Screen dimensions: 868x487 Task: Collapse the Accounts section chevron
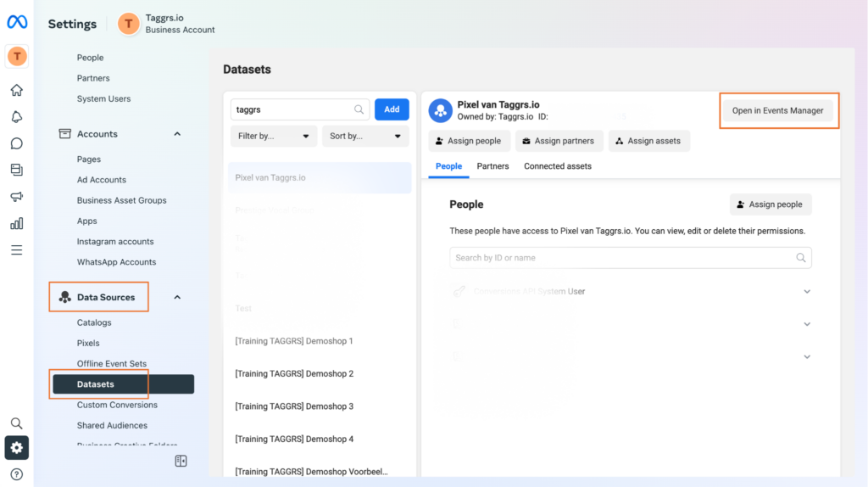point(177,134)
